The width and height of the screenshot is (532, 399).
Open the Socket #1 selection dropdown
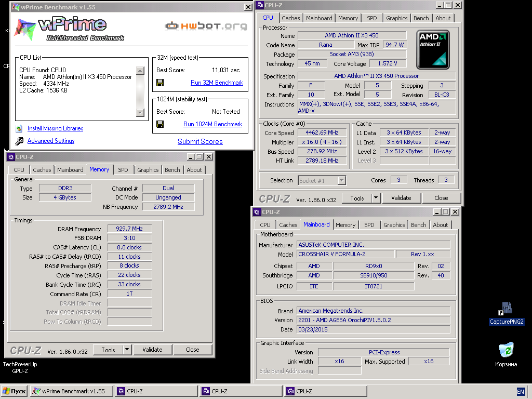342,180
